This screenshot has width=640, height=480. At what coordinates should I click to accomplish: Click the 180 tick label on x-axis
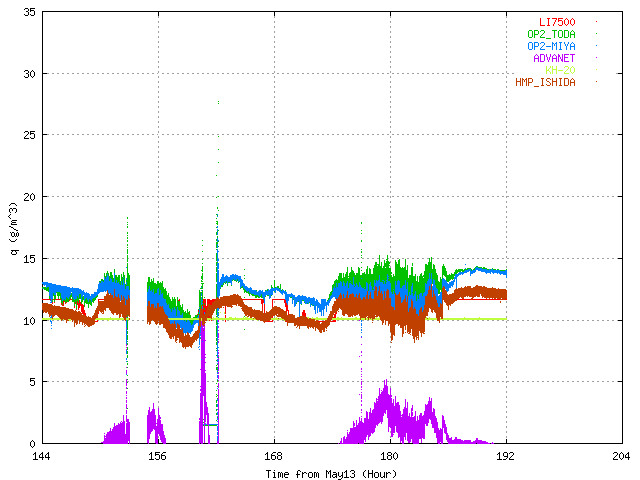(389, 456)
